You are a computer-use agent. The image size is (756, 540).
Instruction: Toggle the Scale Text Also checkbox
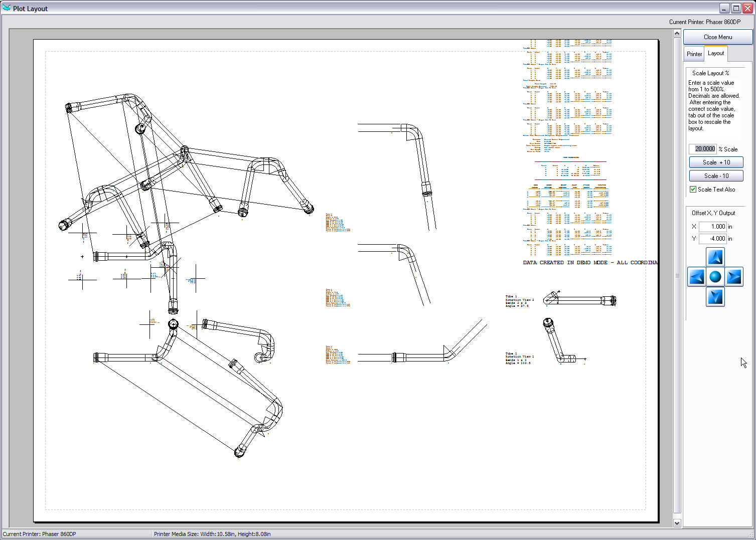tap(693, 190)
